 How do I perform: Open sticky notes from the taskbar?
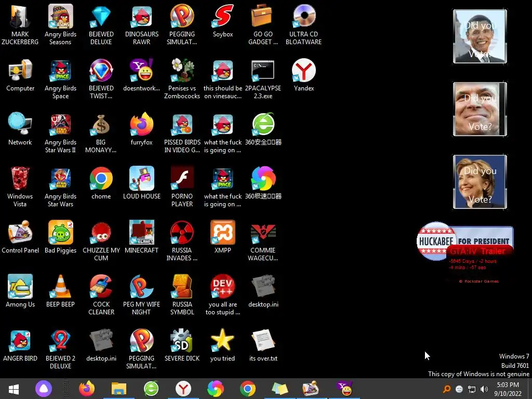pos(280,389)
